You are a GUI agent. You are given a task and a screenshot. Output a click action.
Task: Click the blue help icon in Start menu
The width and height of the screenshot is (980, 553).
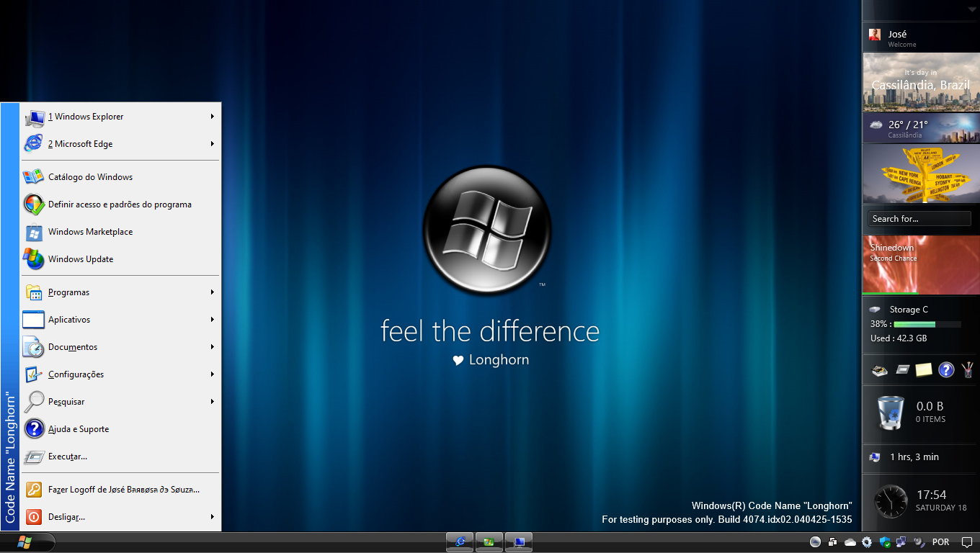[x=34, y=429]
